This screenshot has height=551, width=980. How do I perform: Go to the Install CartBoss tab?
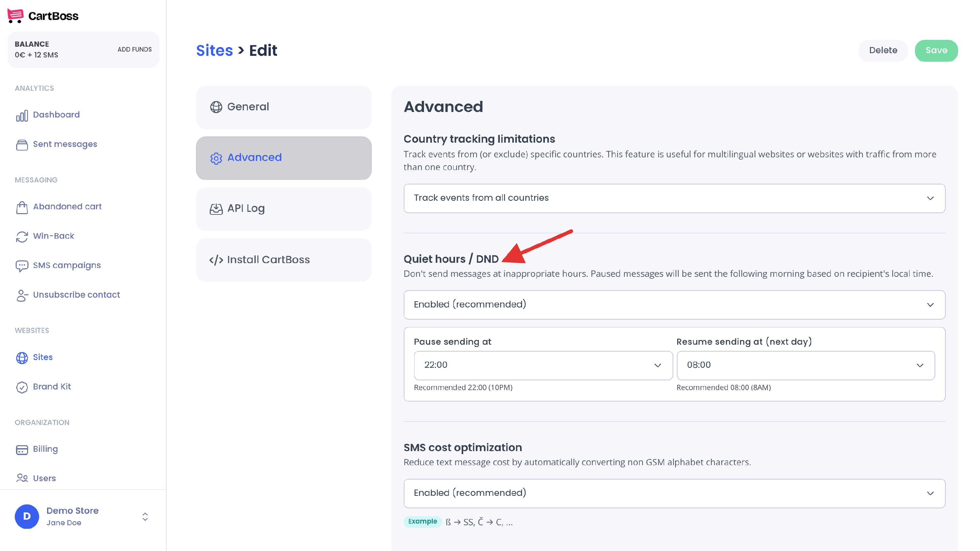pyautogui.click(x=284, y=260)
